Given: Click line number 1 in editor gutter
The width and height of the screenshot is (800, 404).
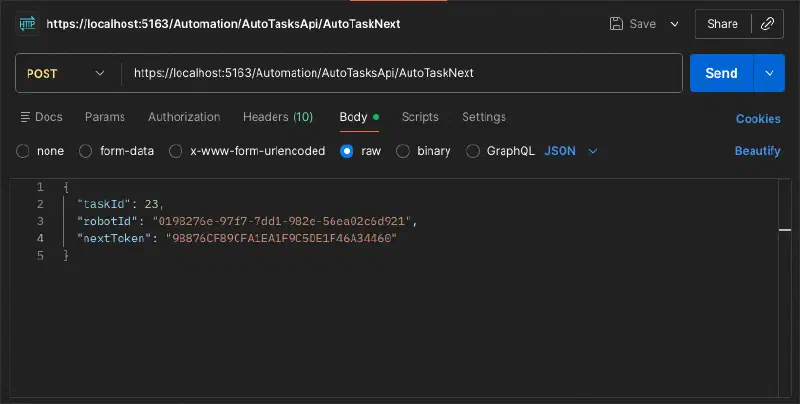Looking at the screenshot, I should pos(40,187).
